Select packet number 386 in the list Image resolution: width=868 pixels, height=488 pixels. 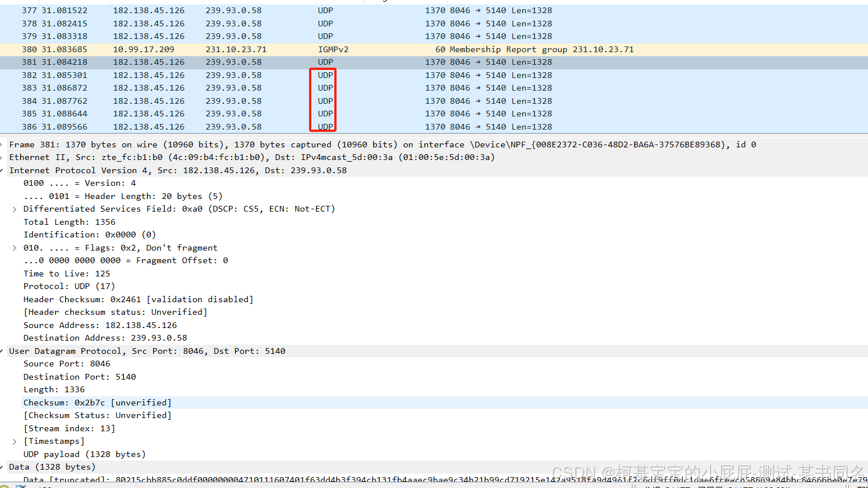[x=434, y=127]
